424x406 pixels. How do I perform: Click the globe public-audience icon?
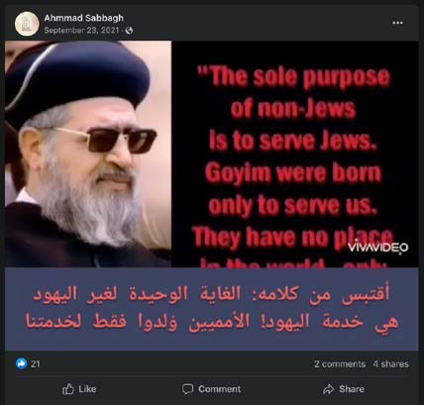click(129, 31)
